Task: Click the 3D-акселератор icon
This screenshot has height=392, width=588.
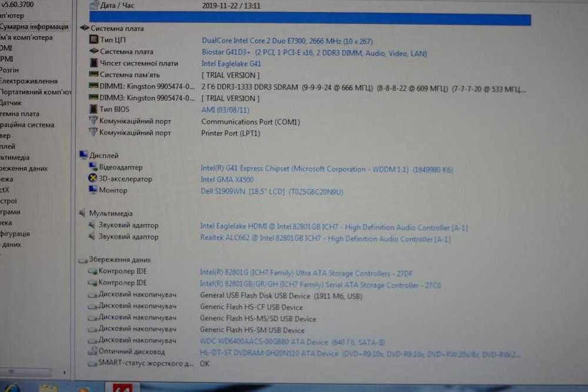Action: click(92, 178)
